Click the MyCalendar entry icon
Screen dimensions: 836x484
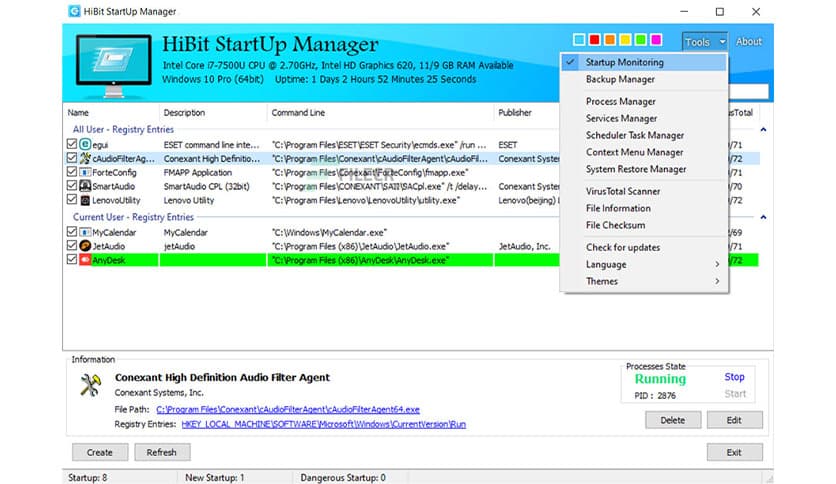[85, 232]
